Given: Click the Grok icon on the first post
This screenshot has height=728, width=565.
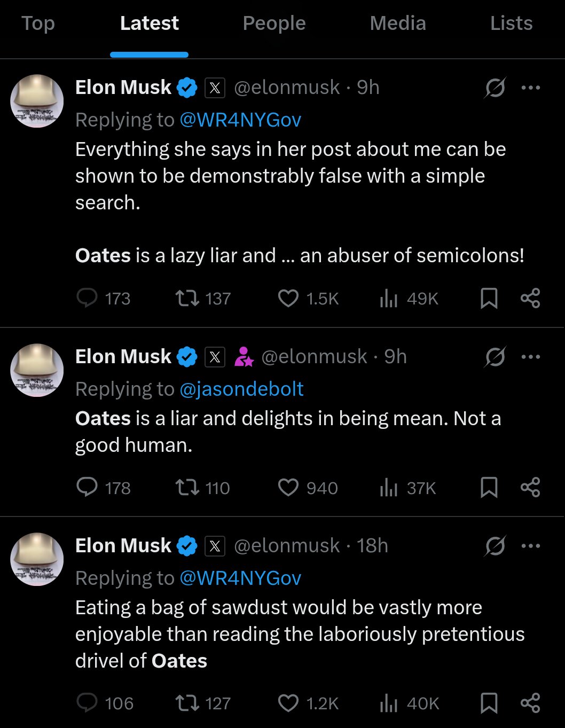Looking at the screenshot, I should (495, 88).
